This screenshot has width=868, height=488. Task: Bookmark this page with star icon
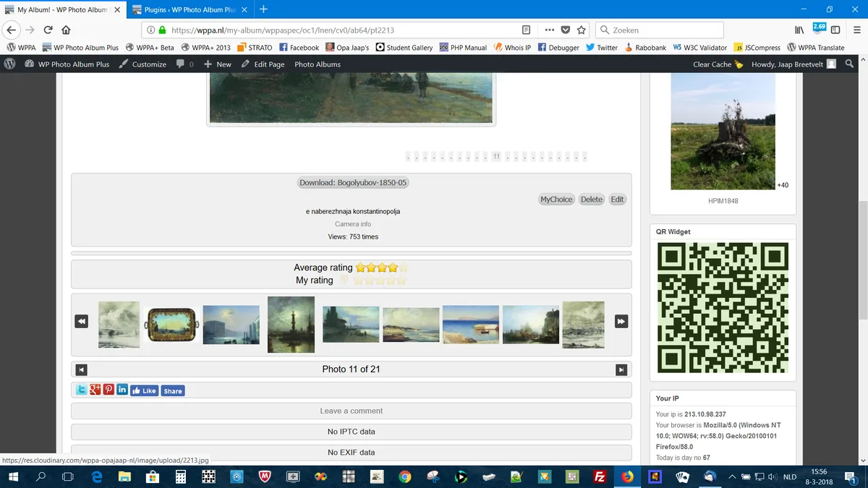582,30
